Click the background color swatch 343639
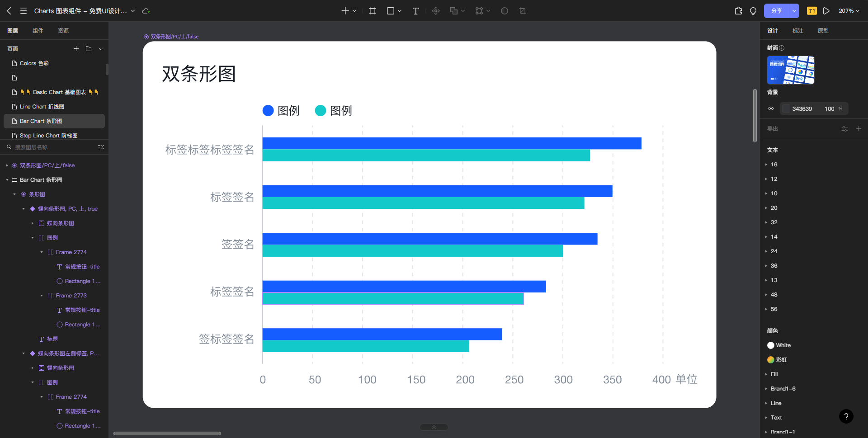This screenshot has width=868, height=438. point(787,109)
